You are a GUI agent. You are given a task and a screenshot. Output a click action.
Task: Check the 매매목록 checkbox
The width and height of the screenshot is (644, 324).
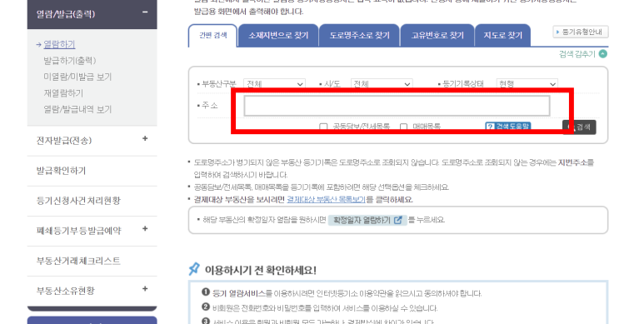(404, 127)
